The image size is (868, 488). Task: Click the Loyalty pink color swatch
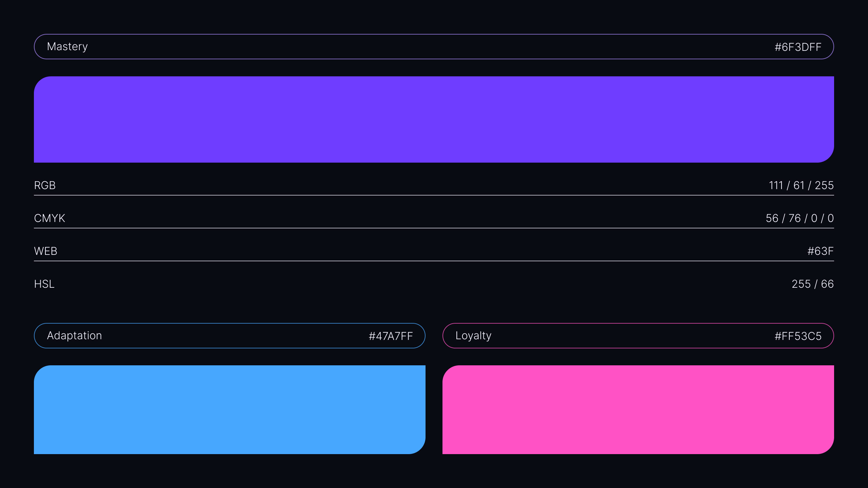[x=638, y=409]
